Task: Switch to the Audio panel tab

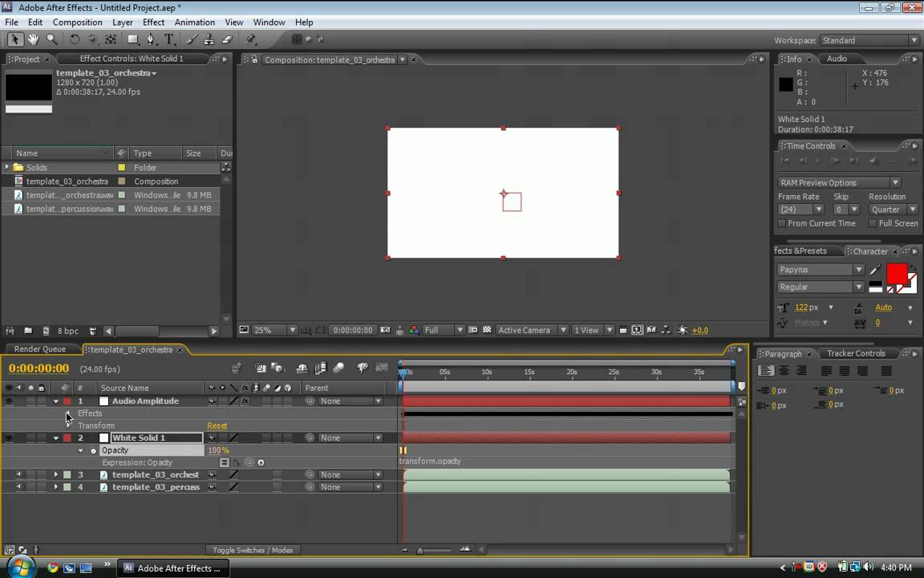Action: pos(837,59)
